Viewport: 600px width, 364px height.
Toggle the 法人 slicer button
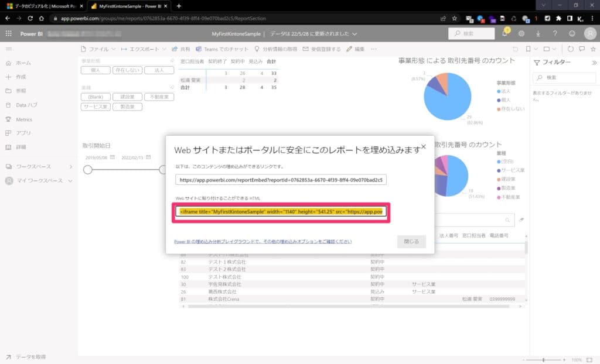point(159,70)
